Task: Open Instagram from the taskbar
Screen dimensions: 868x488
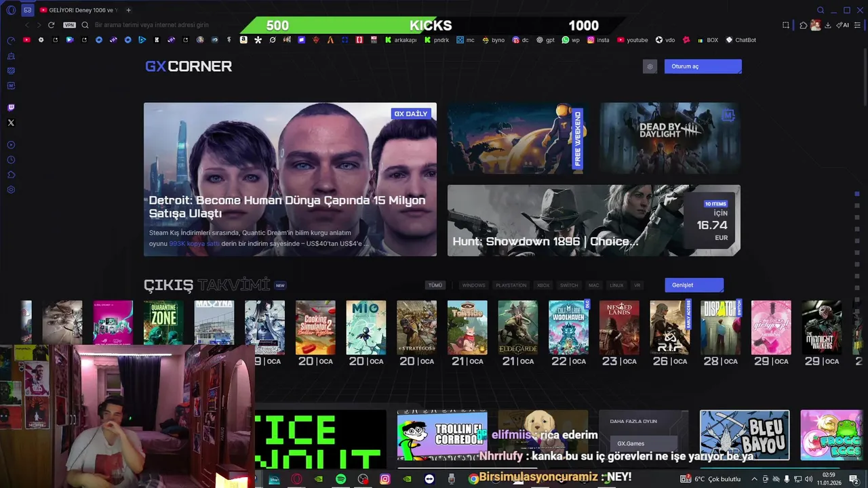Action: [385, 479]
